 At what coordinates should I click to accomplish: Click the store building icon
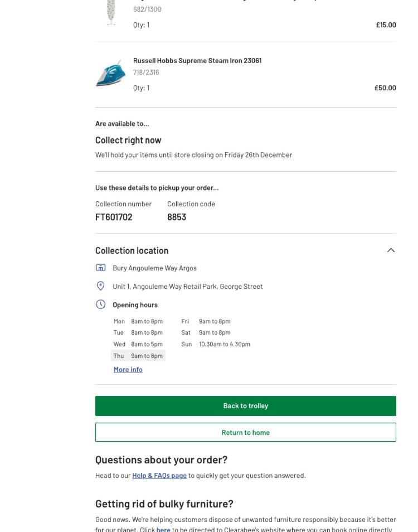100,268
